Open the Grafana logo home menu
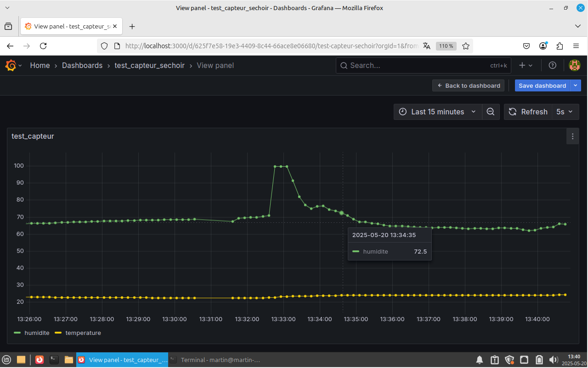This screenshot has height=368, width=588. click(13, 66)
